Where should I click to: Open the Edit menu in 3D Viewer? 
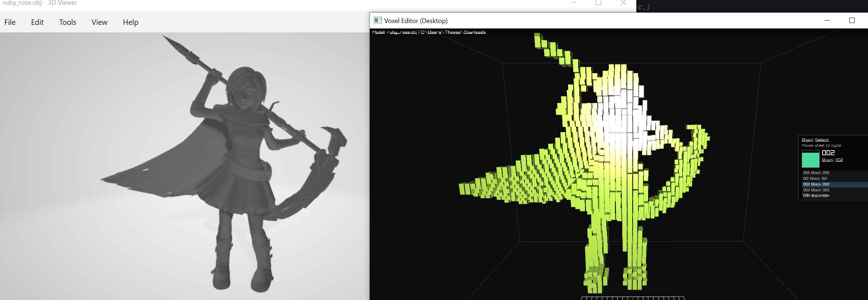(37, 22)
